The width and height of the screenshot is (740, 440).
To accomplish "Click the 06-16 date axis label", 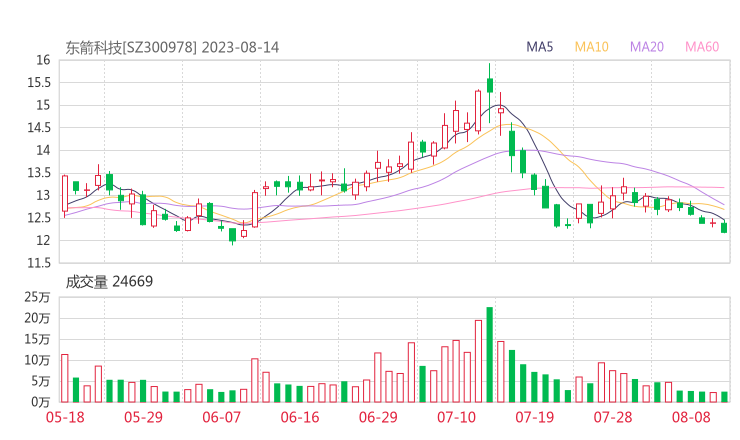I will click(x=300, y=417).
